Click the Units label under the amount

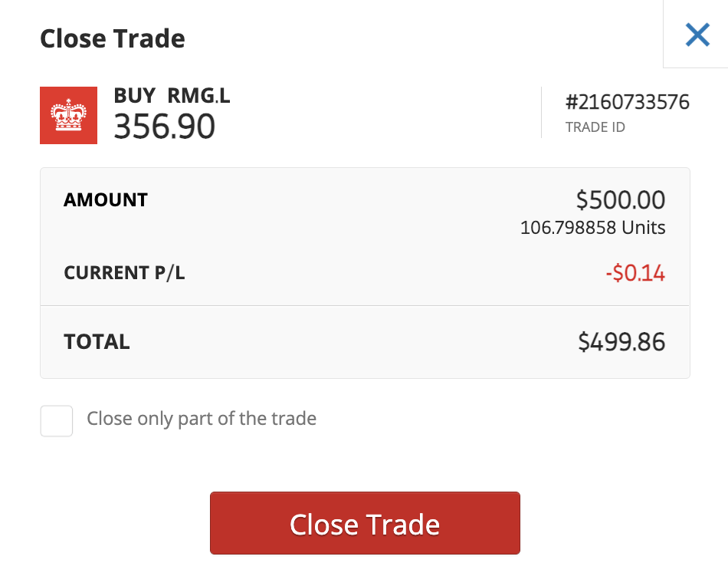[644, 228]
